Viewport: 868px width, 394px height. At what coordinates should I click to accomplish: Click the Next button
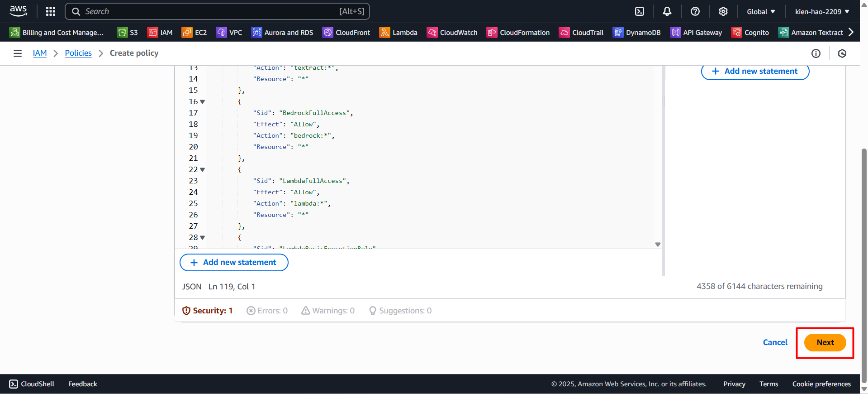click(825, 343)
